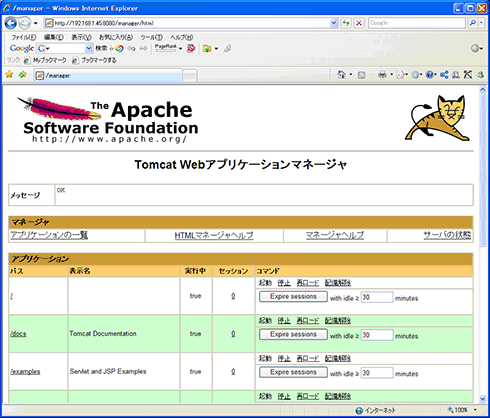The width and height of the screenshot is (490, 418).
Task: Click the Myブックマーク links bar item
Action: point(45,60)
